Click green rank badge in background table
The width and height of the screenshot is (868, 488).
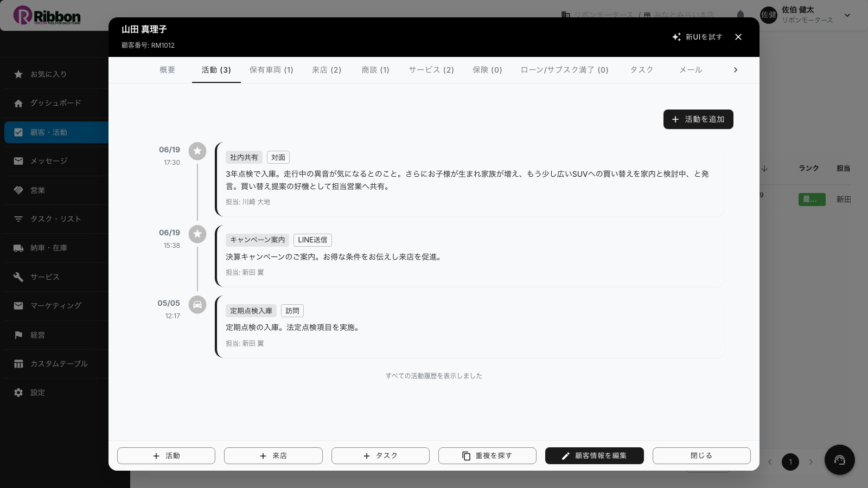[x=812, y=200]
